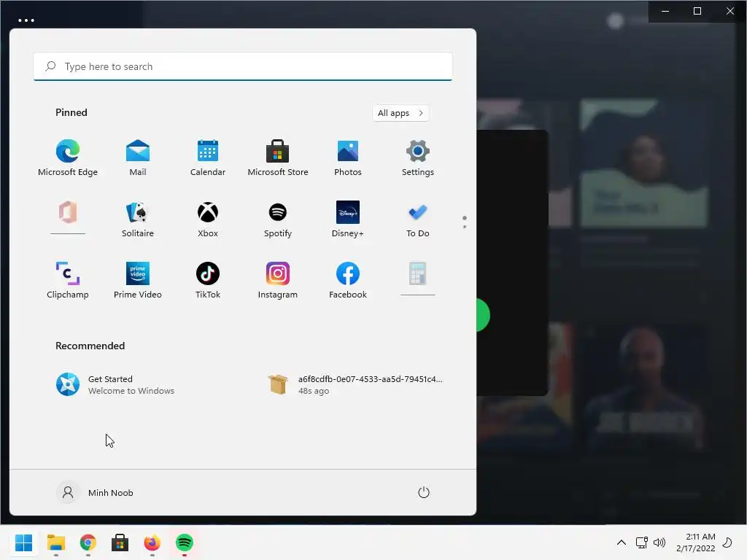747x560 pixels.
Task: Launch Spotify from the pinned grid
Action: click(278, 219)
